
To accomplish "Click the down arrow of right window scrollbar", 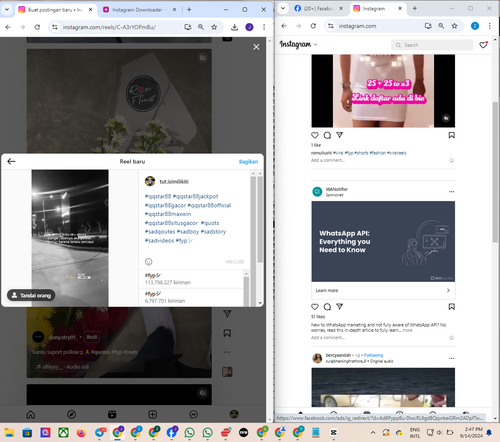I will tap(495, 418).
